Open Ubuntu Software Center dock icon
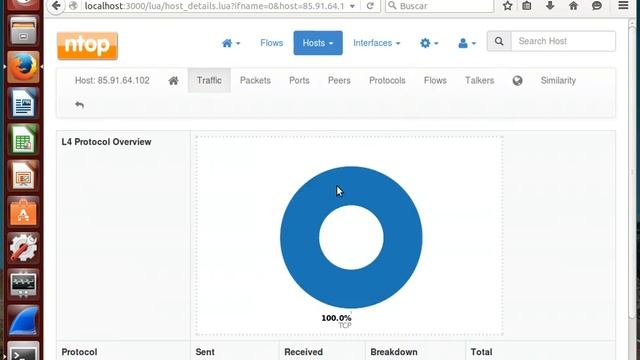Screen dimensions: 640x360 pos(23,211)
